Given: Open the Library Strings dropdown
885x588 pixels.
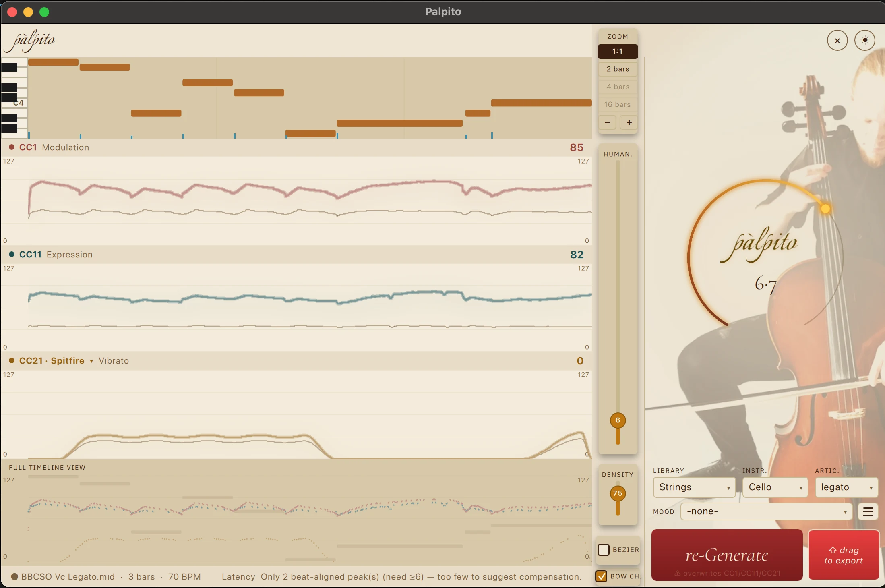Looking at the screenshot, I should (694, 487).
